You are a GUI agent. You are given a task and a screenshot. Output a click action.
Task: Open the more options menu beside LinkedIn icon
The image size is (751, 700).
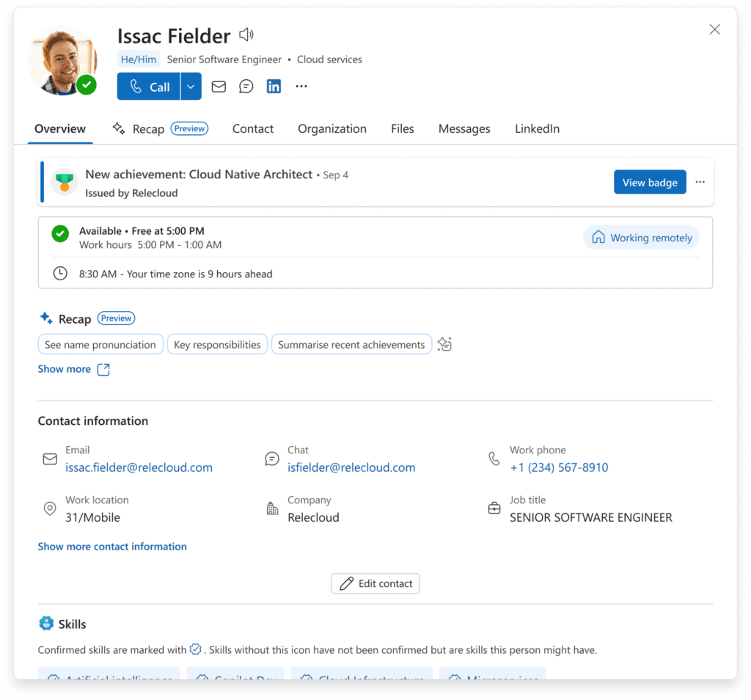click(301, 86)
